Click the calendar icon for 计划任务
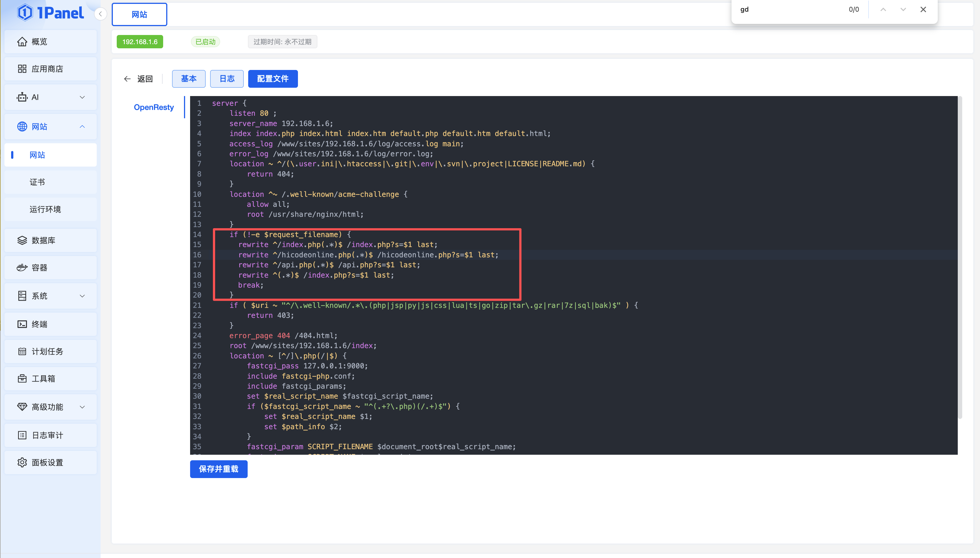980x558 pixels. tap(22, 351)
